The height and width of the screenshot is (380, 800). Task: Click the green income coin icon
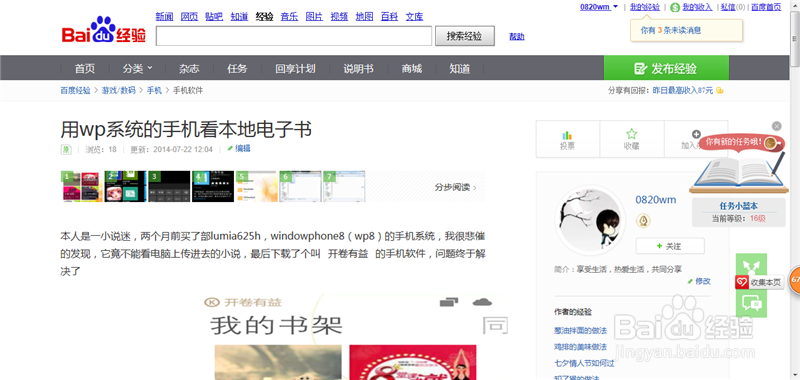point(675,7)
